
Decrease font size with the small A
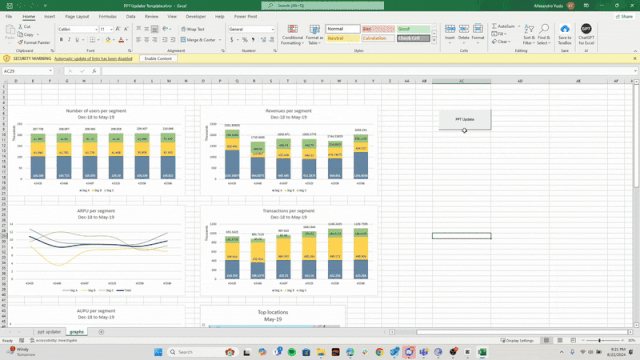126,29
